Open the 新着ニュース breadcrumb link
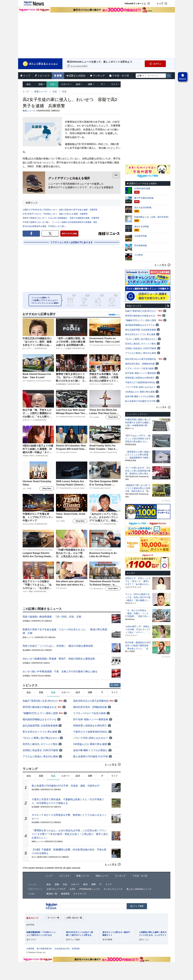 (41, 92)
